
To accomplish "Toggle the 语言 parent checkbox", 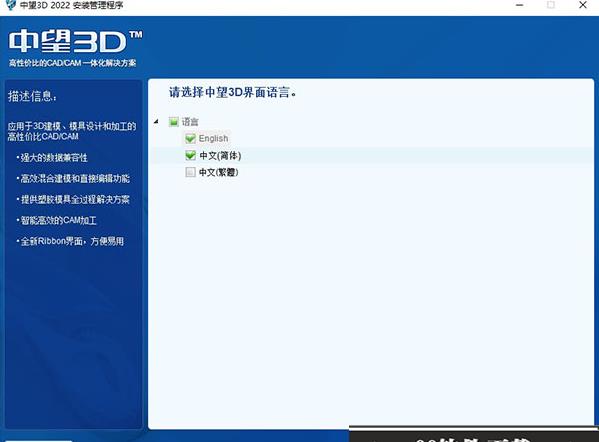I will click(x=173, y=122).
